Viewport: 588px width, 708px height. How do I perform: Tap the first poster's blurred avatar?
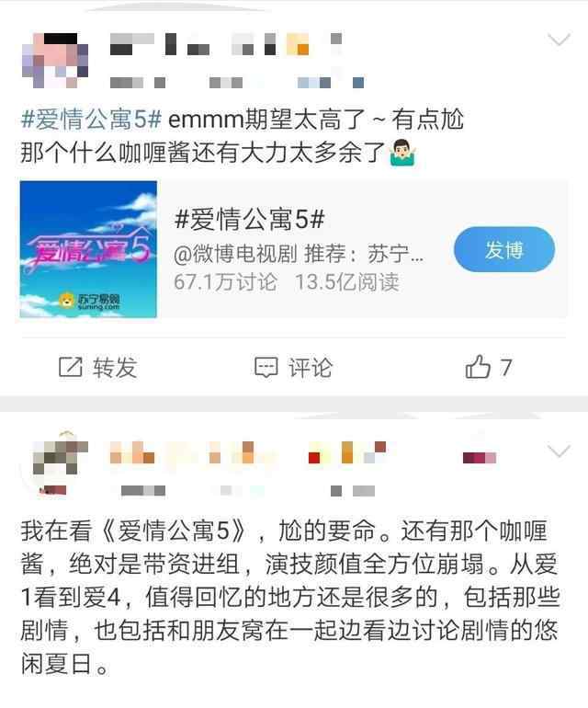point(54,60)
